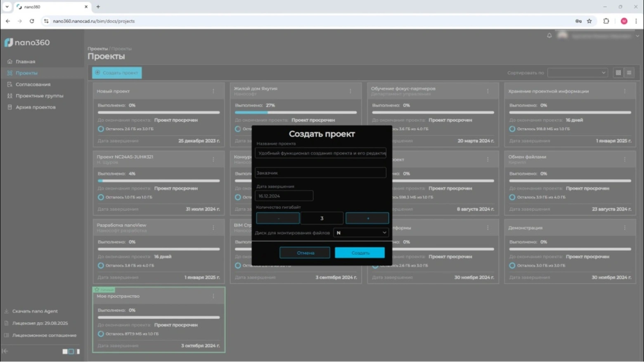Click the notification bell icon
Viewport: 644px width, 362px height.
[x=549, y=35]
